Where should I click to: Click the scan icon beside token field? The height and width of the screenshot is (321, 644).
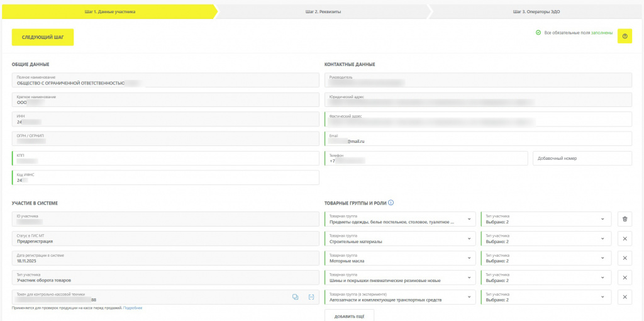311,296
